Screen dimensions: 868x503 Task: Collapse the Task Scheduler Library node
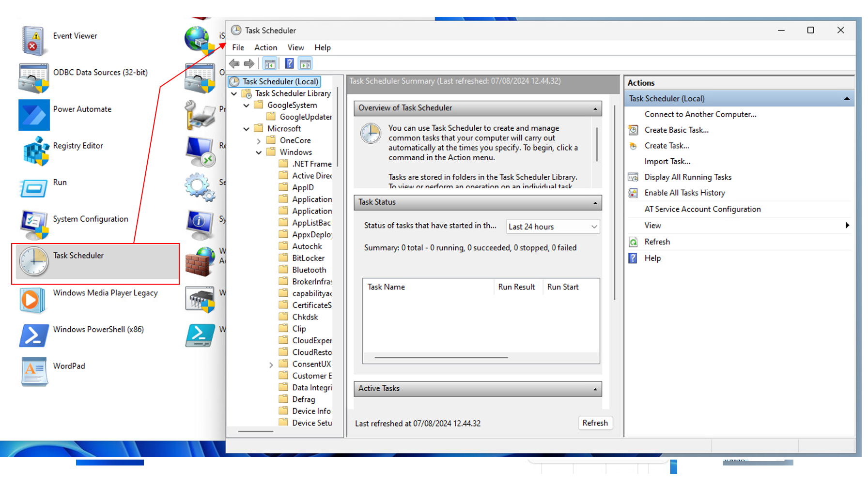(x=234, y=93)
